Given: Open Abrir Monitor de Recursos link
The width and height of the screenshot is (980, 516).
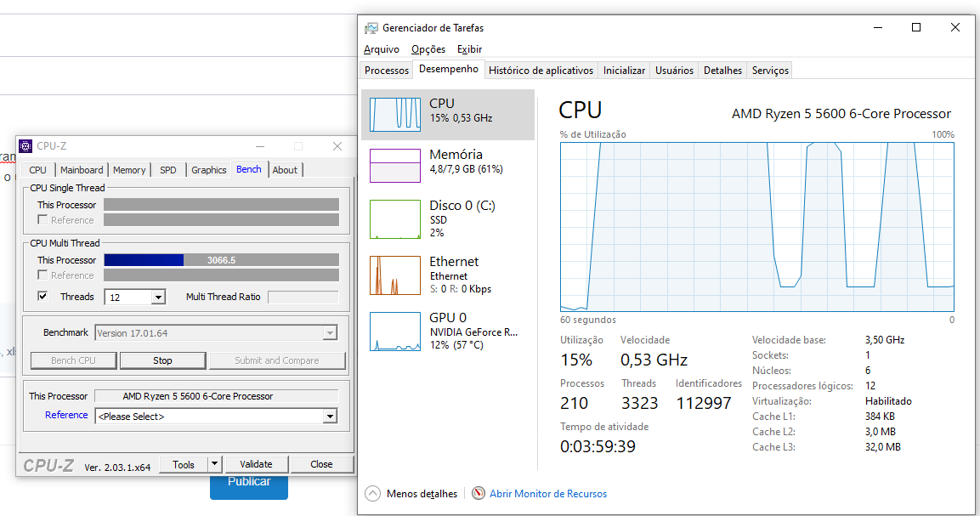Looking at the screenshot, I should click(548, 494).
